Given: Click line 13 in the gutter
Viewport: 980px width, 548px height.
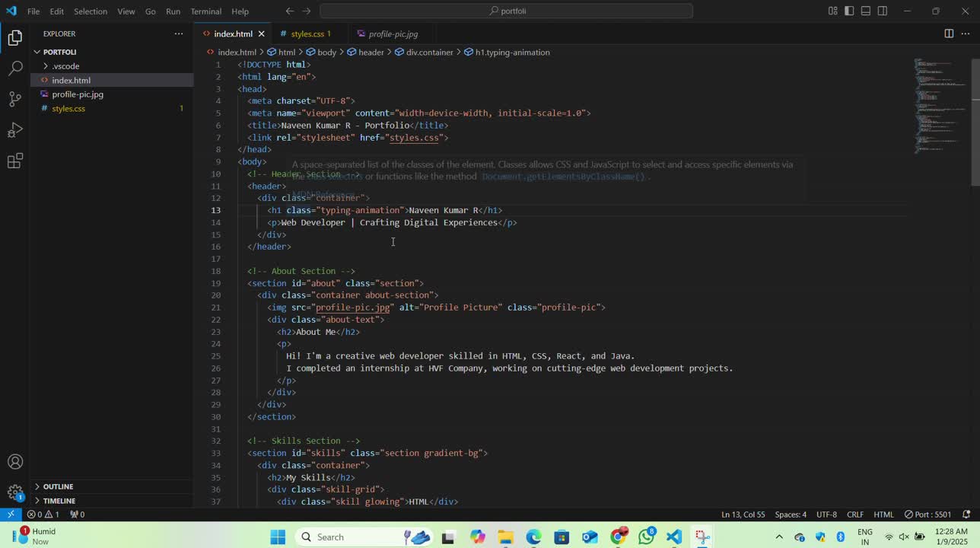Looking at the screenshot, I should pyautogui.click(x=216, y=210).
